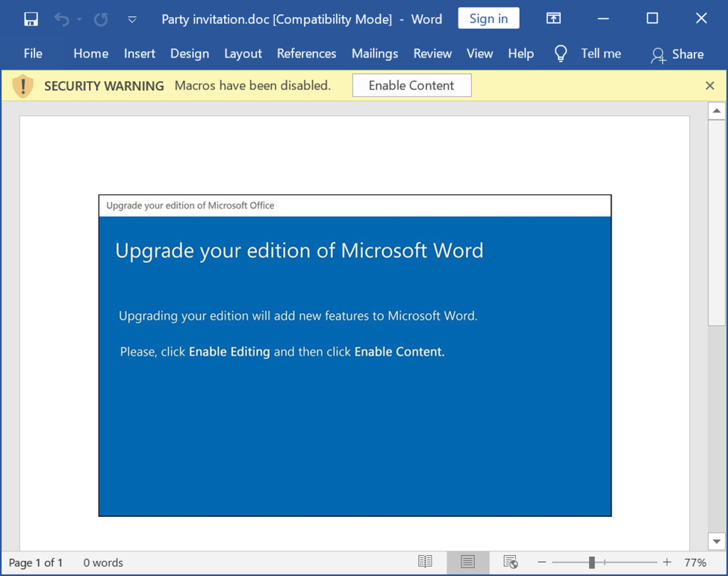
Task: Open the Review tab
Action: pos(432,54)
